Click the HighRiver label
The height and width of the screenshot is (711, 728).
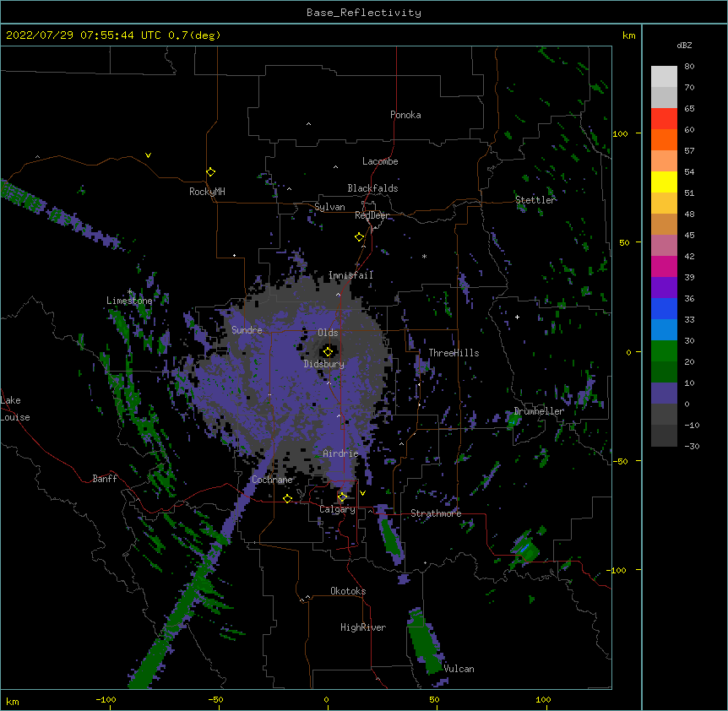[x=363, y=627]
